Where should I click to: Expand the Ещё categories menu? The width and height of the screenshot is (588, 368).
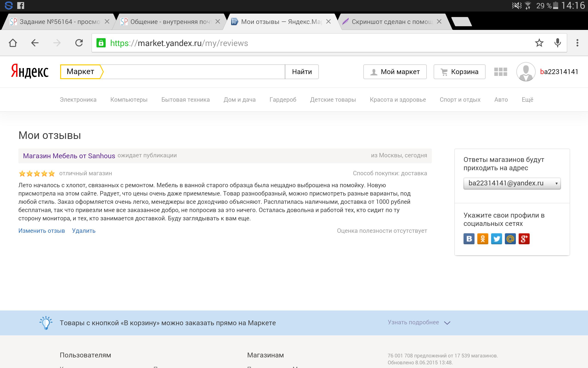(x=527, y=100)
